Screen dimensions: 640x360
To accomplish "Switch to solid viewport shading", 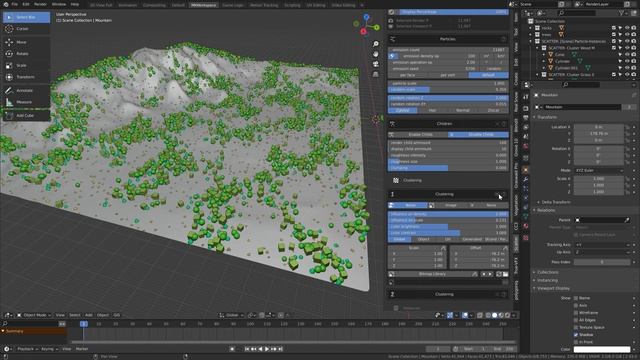I will click(x=494, y=315).
